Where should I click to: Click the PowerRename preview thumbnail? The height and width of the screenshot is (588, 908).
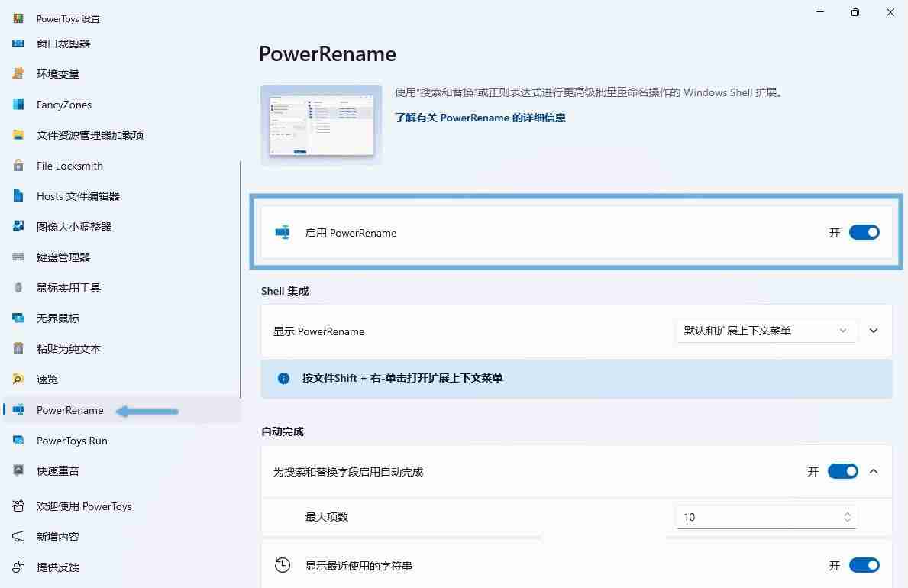point(321,123)
